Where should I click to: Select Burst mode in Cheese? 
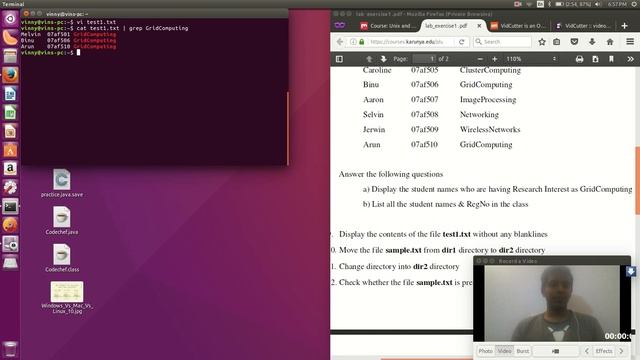[x=522, y=351]
